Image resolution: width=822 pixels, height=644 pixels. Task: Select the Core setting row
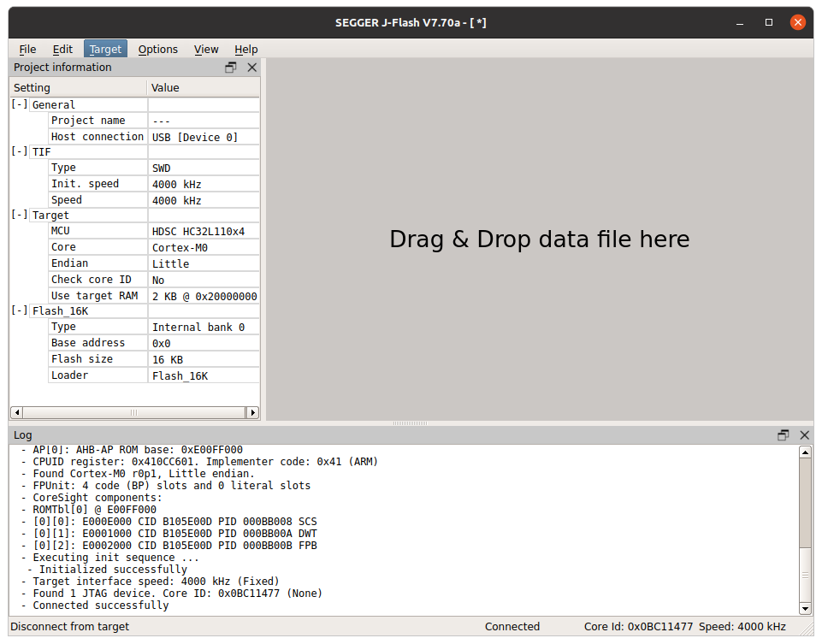point(154,247)
